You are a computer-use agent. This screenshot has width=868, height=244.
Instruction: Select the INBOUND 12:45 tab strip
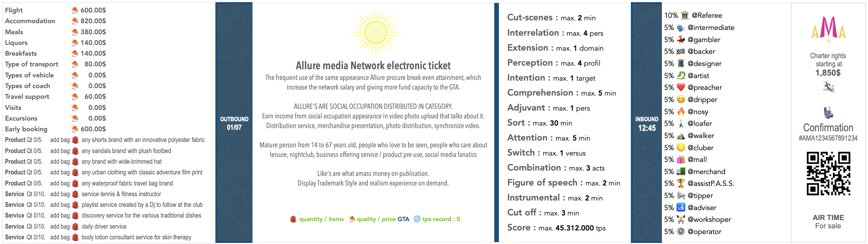point(647,123)
